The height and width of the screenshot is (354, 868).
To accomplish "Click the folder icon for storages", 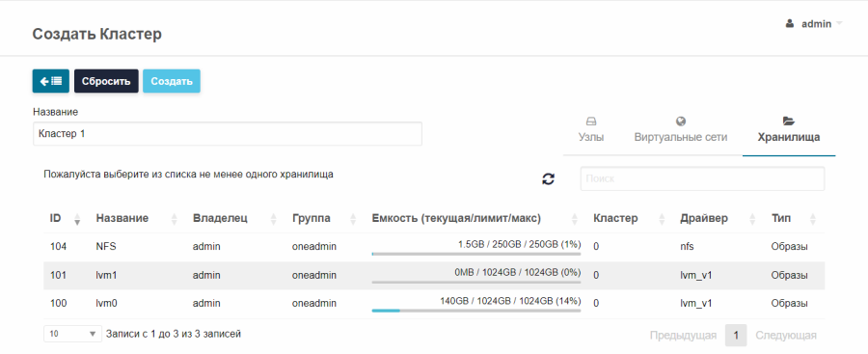I will click(789, 121).
